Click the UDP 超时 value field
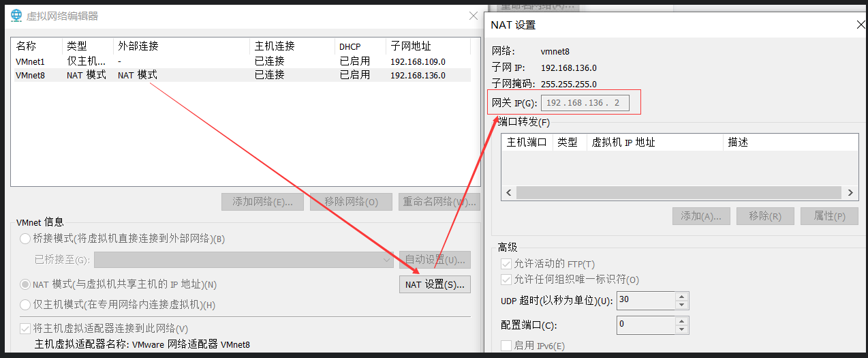The image size is (868, 358). (x=645, y=301)
